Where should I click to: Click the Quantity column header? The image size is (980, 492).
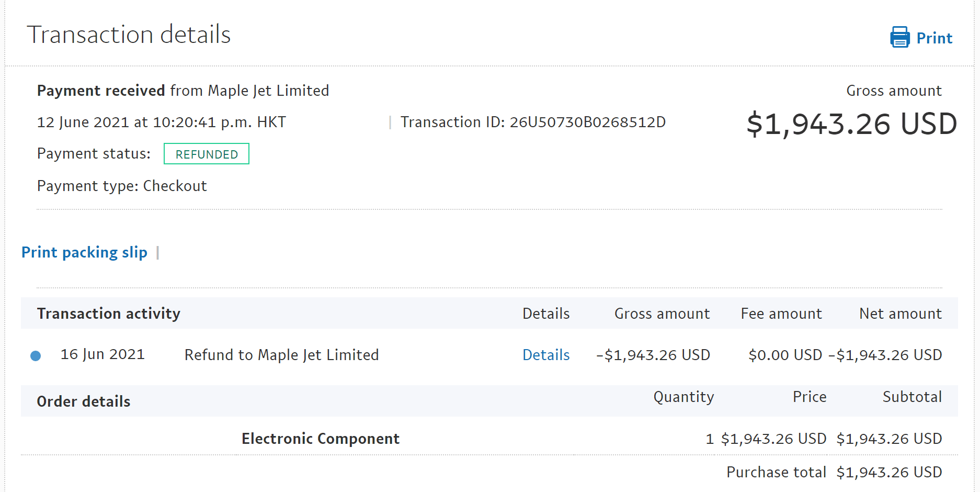point(683,397)
